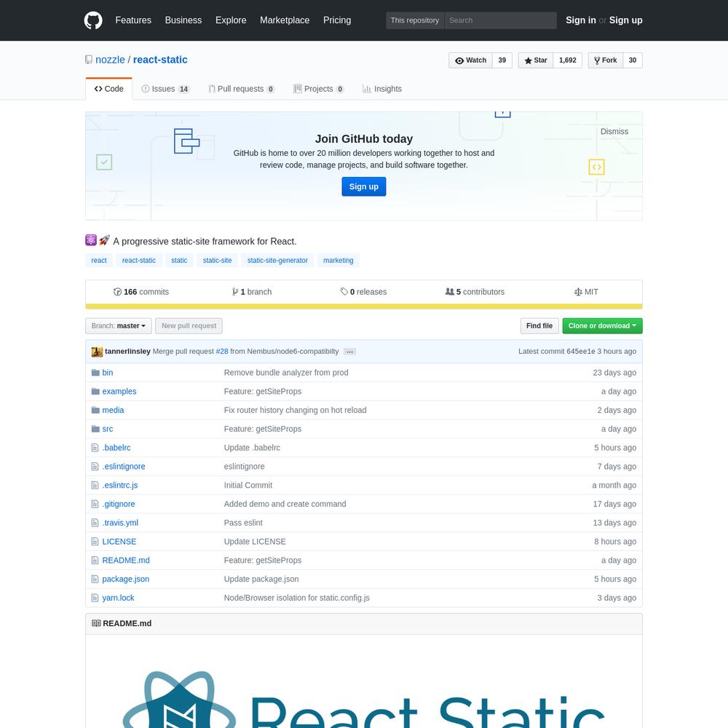Click the file icon next to .babelrc
Image resolution: width=728 pixels, height=728 pixels.
95,448
